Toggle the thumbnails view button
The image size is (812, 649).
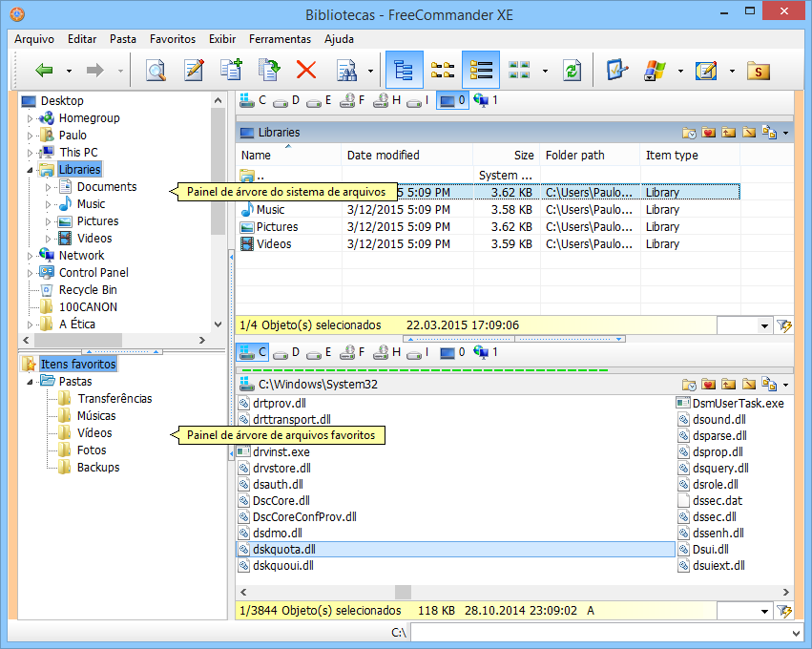tap(519, 70)
